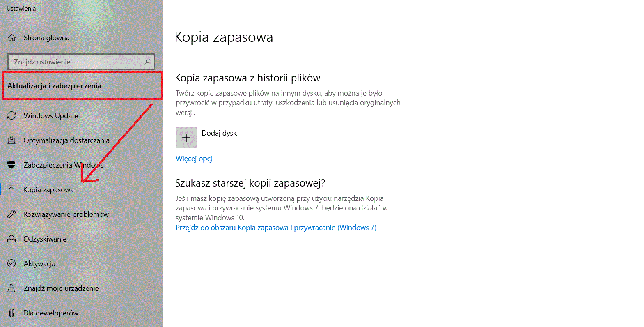
Task: Click the Windows Update sync arrows icon
Action: coord(11,116)
